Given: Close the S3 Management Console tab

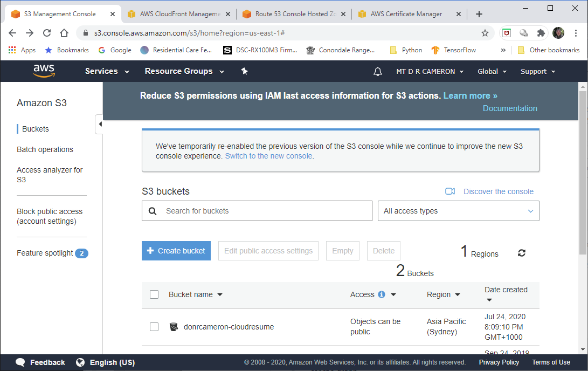Looking at the screenshot, I should tap(113, 14).
